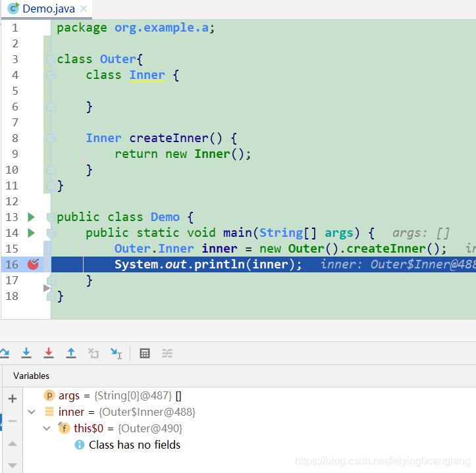476x473 pixels.
Task: Collapse the Demo class fold marker on line 13
Action: 51,217
